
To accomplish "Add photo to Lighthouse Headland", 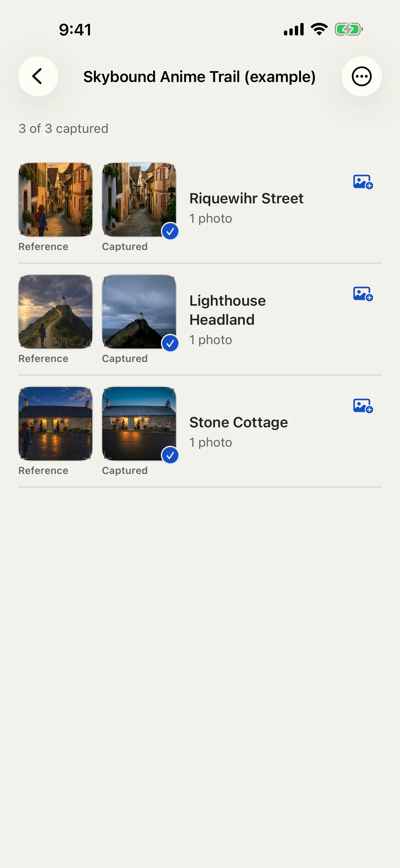I will pyautogui.click(x=363, y=294).
